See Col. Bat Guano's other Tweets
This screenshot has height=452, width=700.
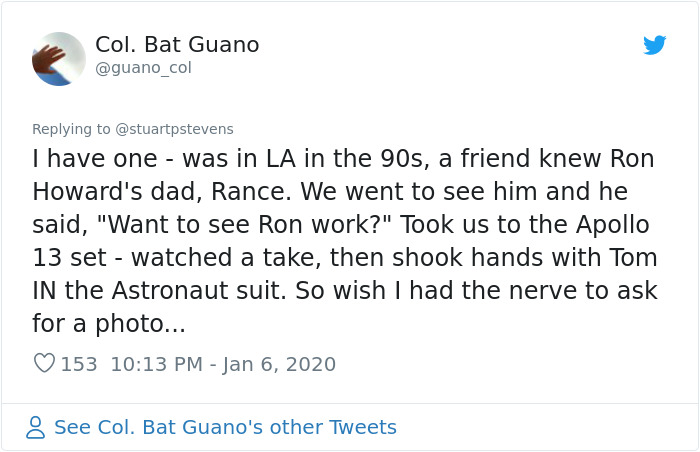coord(225,427)
